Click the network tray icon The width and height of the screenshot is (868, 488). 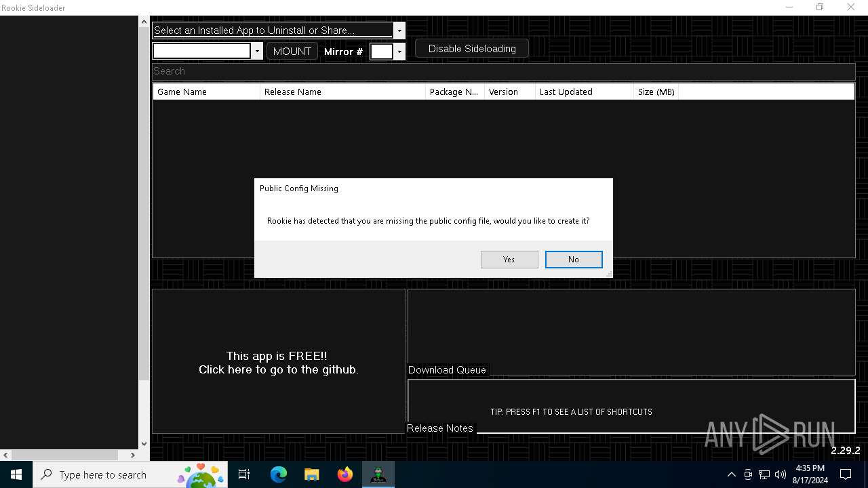[764, 474]
